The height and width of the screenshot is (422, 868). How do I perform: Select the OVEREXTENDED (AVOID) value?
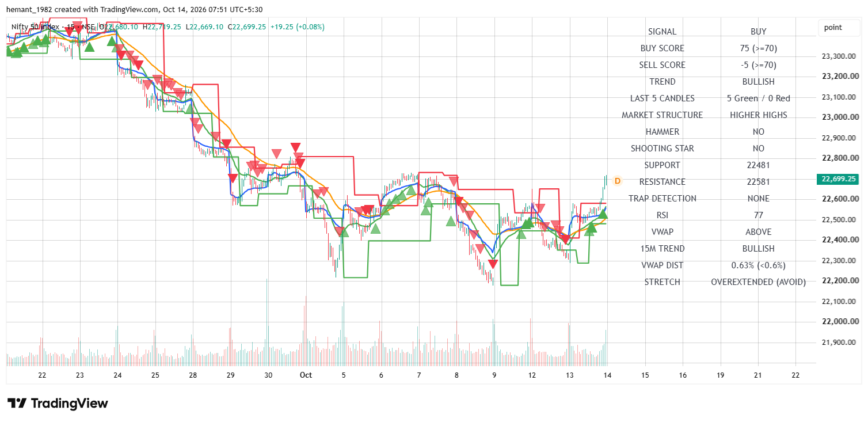759,282
